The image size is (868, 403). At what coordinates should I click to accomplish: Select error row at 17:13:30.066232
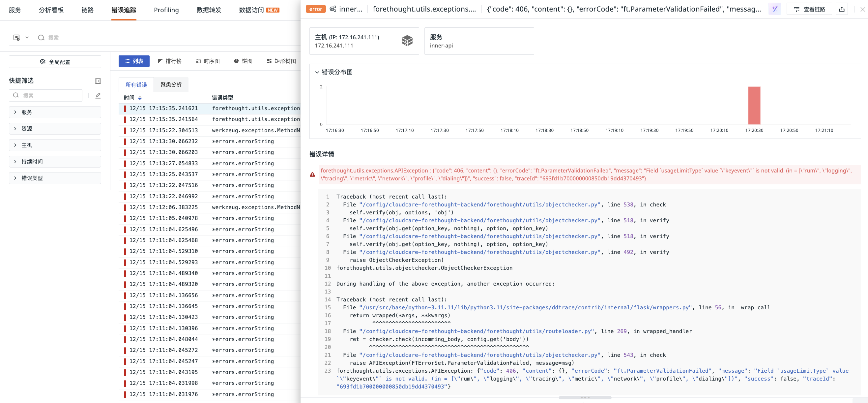click(x=210, y=141)
